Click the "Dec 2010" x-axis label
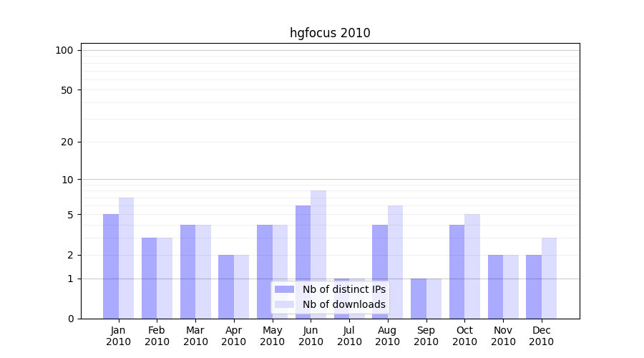The height and width of the screenshot is (358, 644). pos(541,336)
